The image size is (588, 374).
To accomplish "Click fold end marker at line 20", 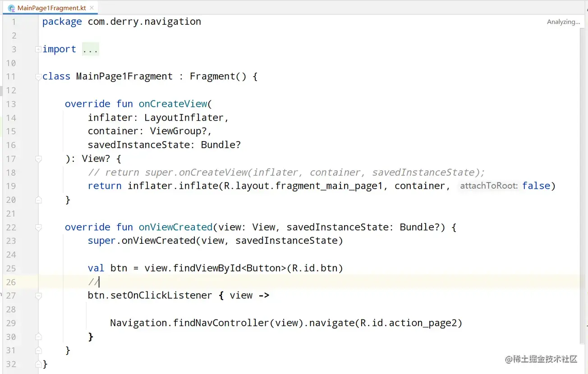I will pos(38,200).
